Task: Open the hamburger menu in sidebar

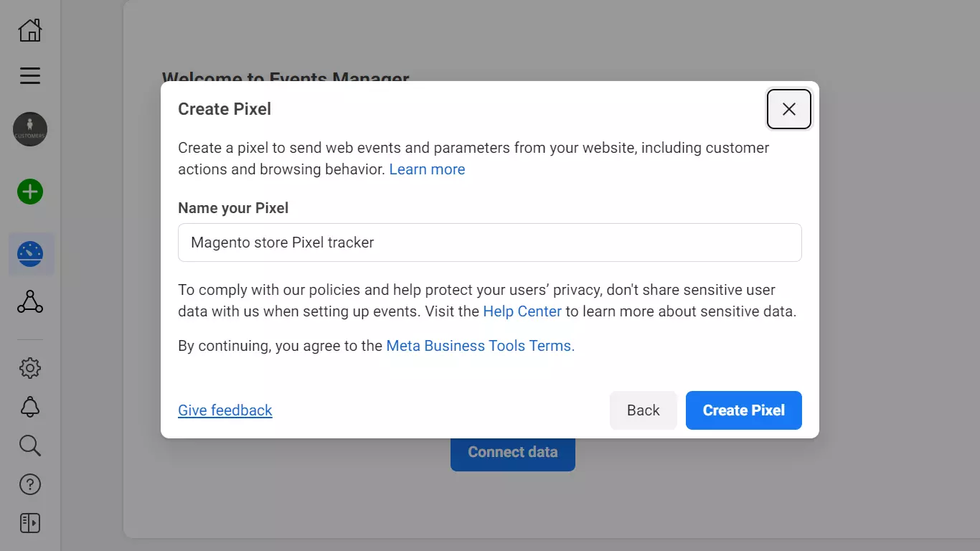Action: [30, 75]
